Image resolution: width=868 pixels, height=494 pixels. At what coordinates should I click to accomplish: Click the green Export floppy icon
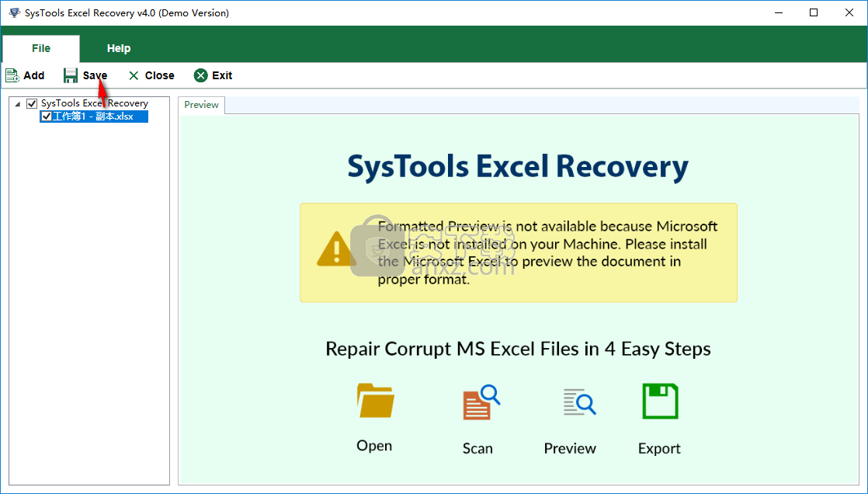point(660,402)
